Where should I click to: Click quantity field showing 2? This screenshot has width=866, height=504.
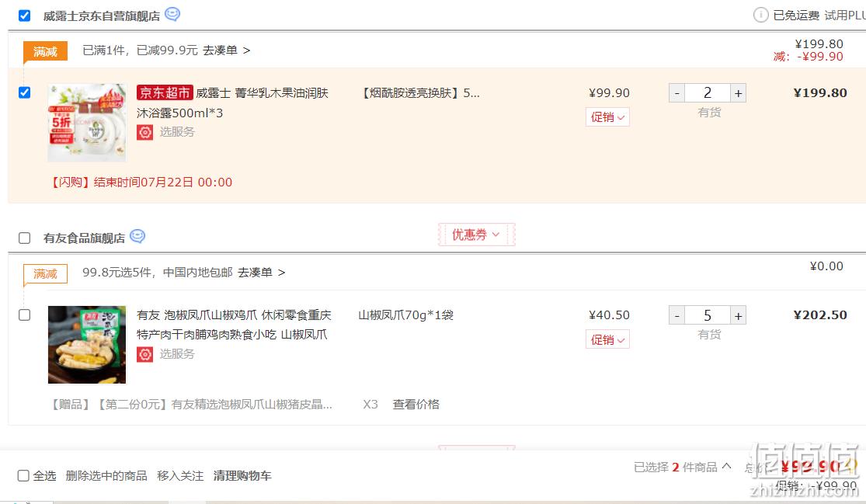point(708,93)
